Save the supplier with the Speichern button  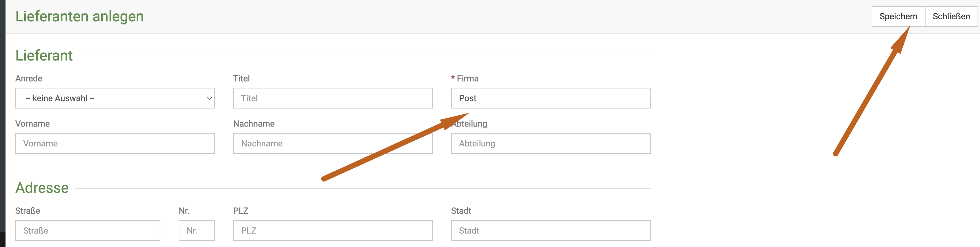pyautogui.click(x=898, y=16)
